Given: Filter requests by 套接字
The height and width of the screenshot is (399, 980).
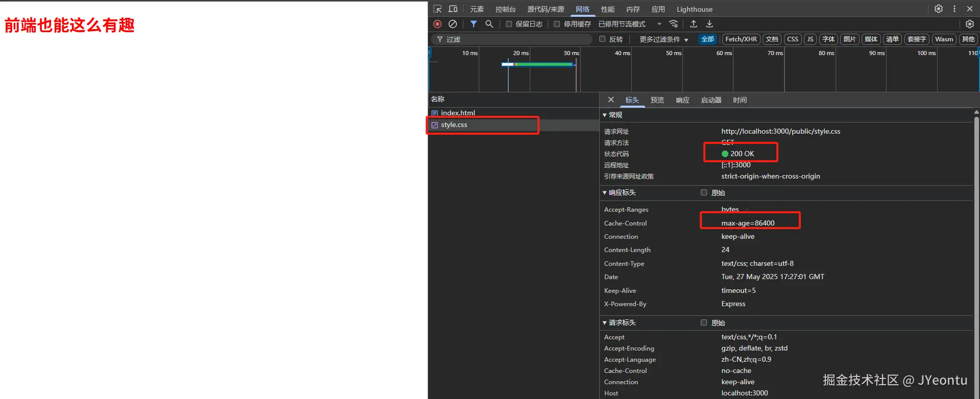Looking at the screenshot, I should (x=917, y=39).
